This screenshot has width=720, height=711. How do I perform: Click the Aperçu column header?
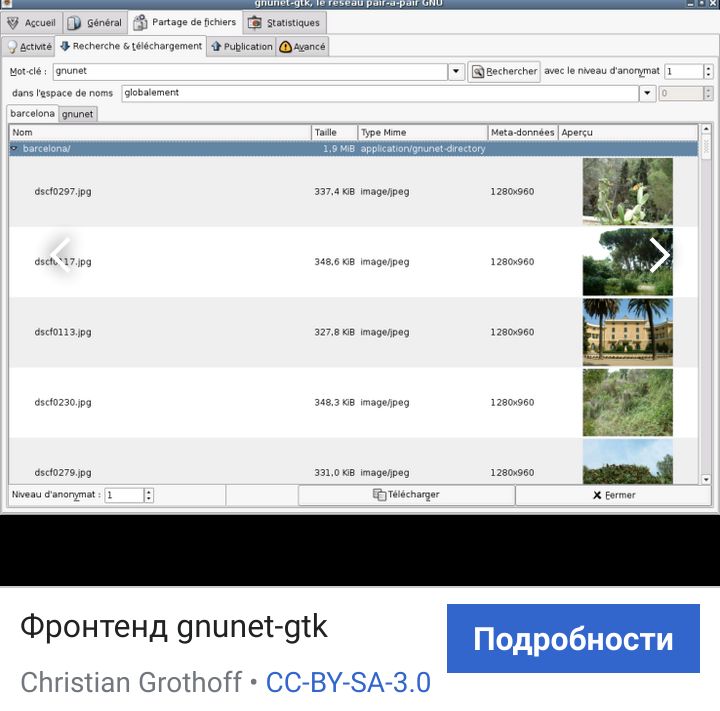click(628, 132)
